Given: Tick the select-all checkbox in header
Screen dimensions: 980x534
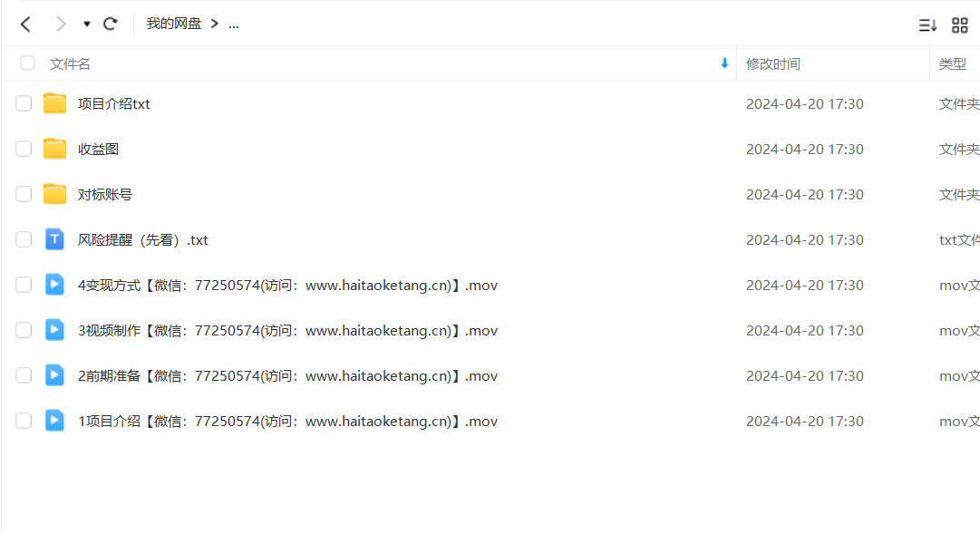Looking at the screenshot, I should coord(27,63).
